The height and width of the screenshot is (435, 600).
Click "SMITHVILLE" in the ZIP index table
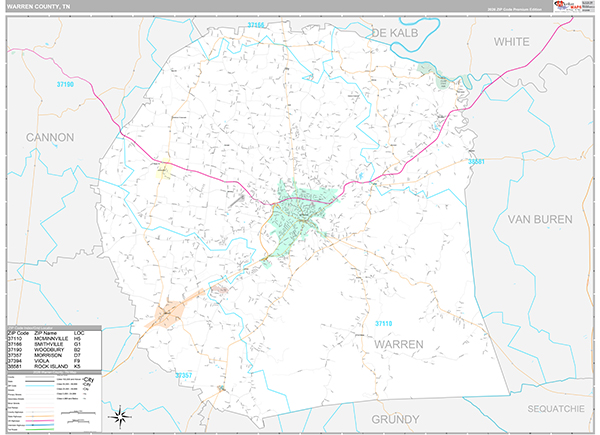[49, 344]
